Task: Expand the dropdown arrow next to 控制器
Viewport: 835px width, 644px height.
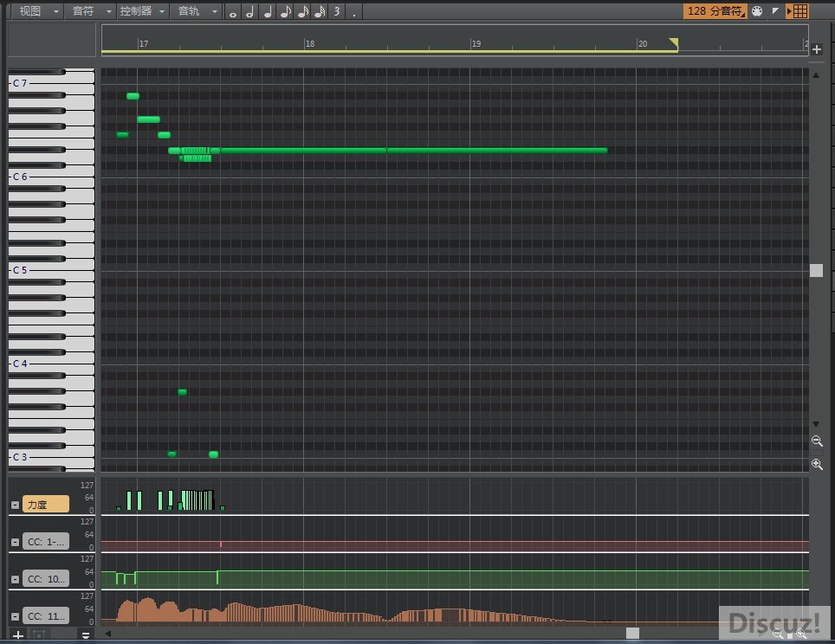Action: coord(162,11)
